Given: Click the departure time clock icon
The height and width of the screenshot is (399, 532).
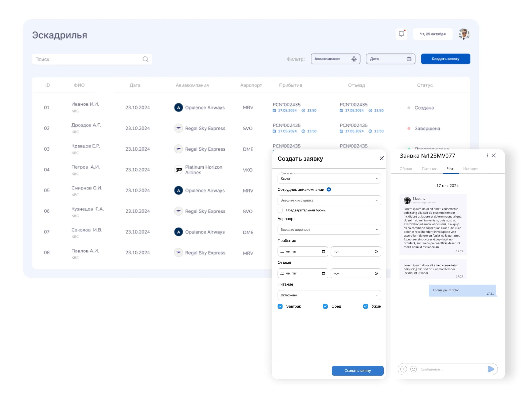Looking at the screenshot, I should click(376, 273).
